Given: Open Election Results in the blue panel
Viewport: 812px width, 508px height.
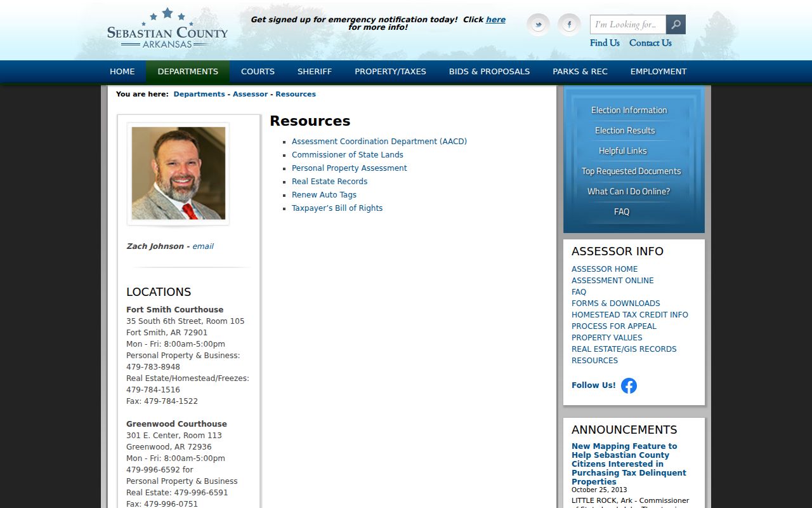Looking at the screenshot, I should 625,131.
